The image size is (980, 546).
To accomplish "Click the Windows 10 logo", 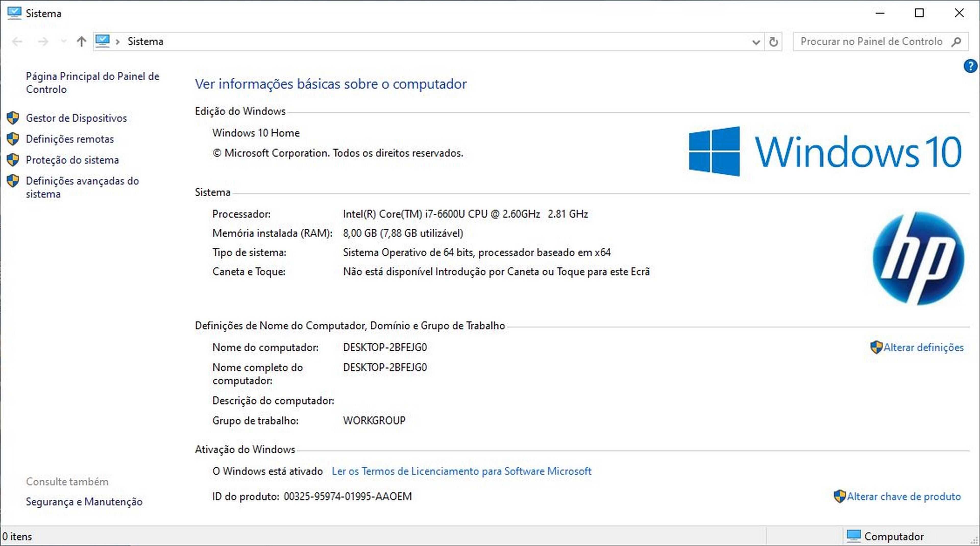I will pos(825,151).
